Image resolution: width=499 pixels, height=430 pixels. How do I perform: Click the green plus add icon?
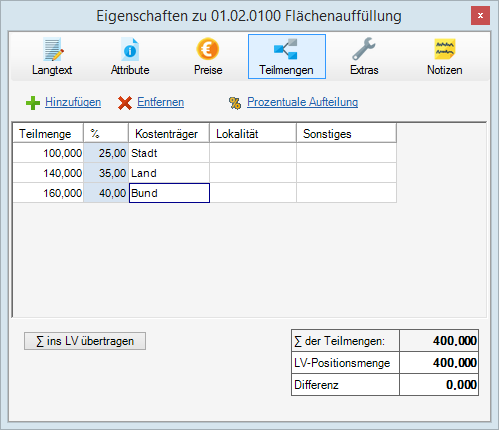[x=33, y=103]
